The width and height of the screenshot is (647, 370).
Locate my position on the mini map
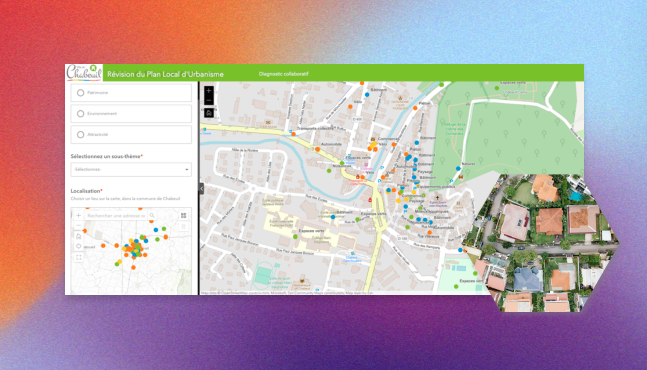coord(78,247)
